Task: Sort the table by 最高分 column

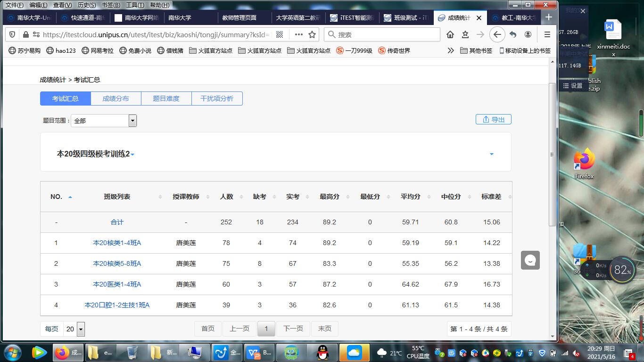Action: click(x=329, y=197)
